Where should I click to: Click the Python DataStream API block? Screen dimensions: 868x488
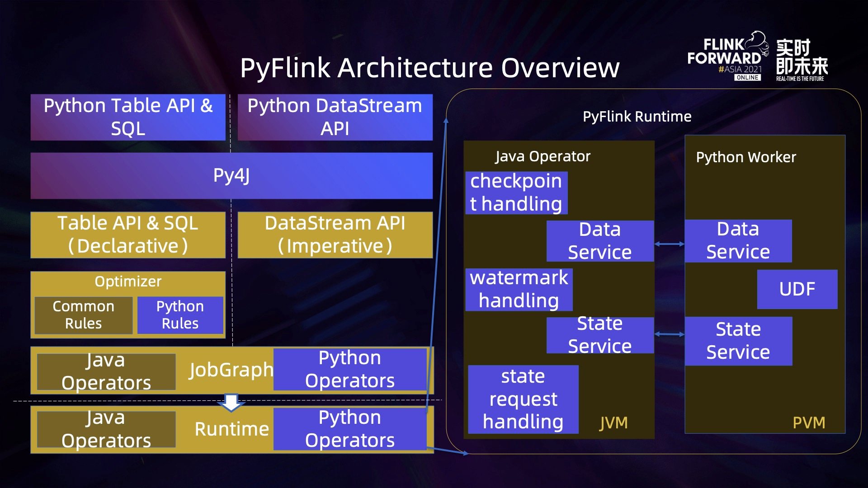tap(335, 117)
